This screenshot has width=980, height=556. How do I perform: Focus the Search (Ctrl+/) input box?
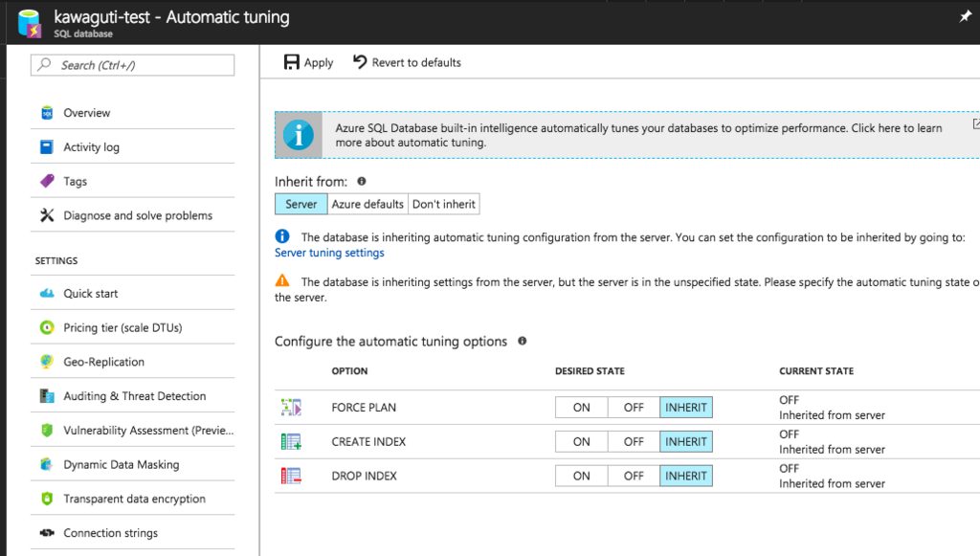134,65
